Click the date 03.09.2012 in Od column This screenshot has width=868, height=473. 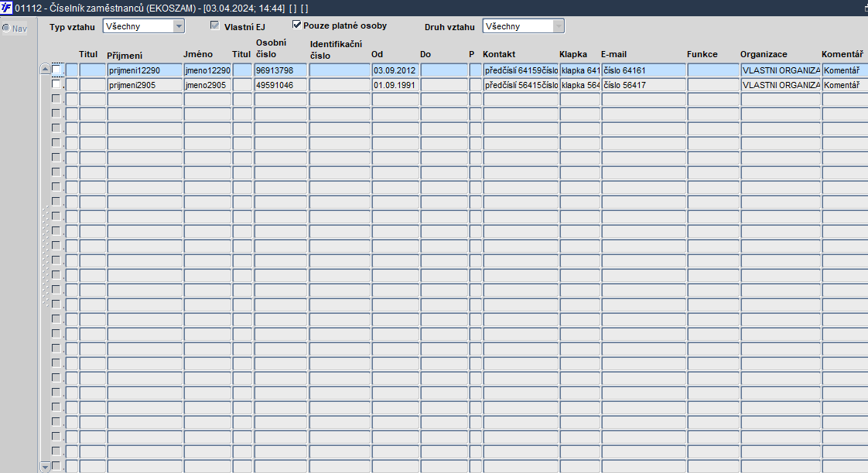(x=396, y=70)
